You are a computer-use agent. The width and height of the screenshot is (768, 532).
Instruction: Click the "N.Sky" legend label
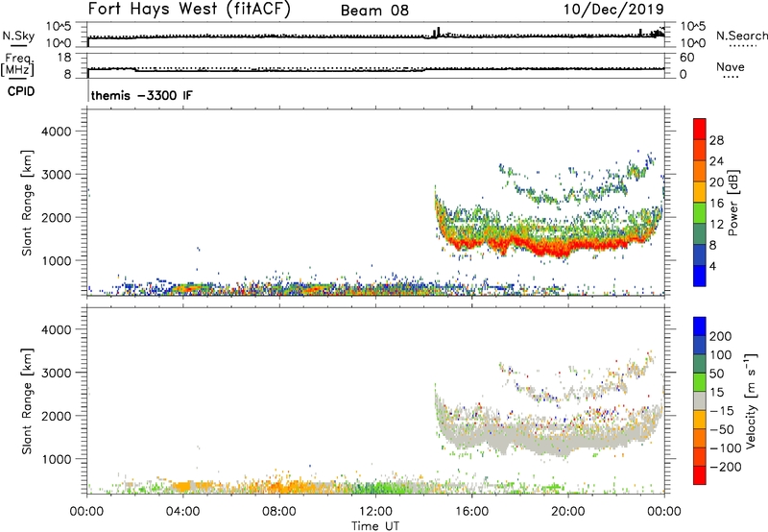pyautogui.click(x=18, y=36)
